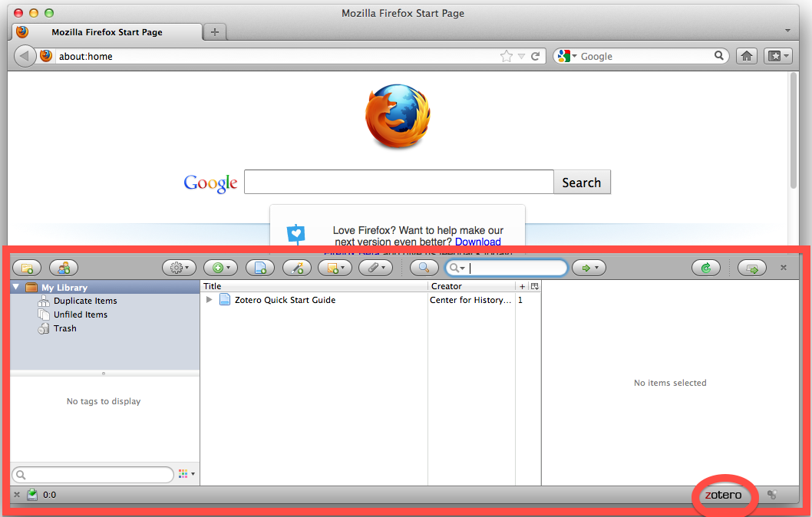Viewport: 812px width, 517px height.
Task: Open the URL history dropdown arrow
Action: click(521, 57)
